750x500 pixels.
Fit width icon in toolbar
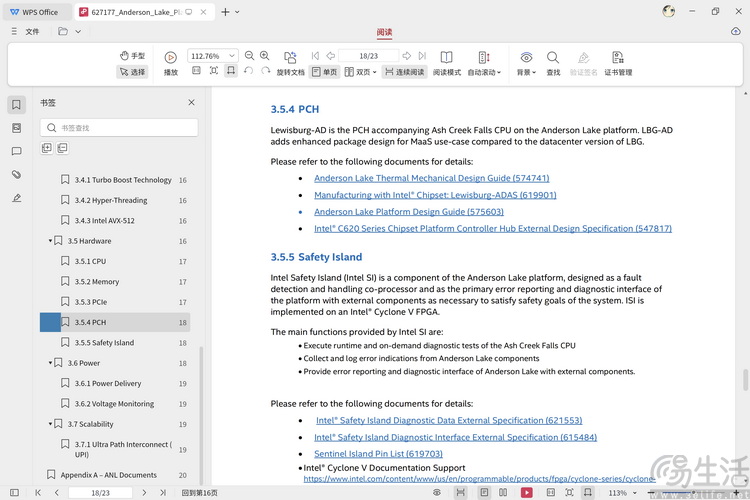231,71
